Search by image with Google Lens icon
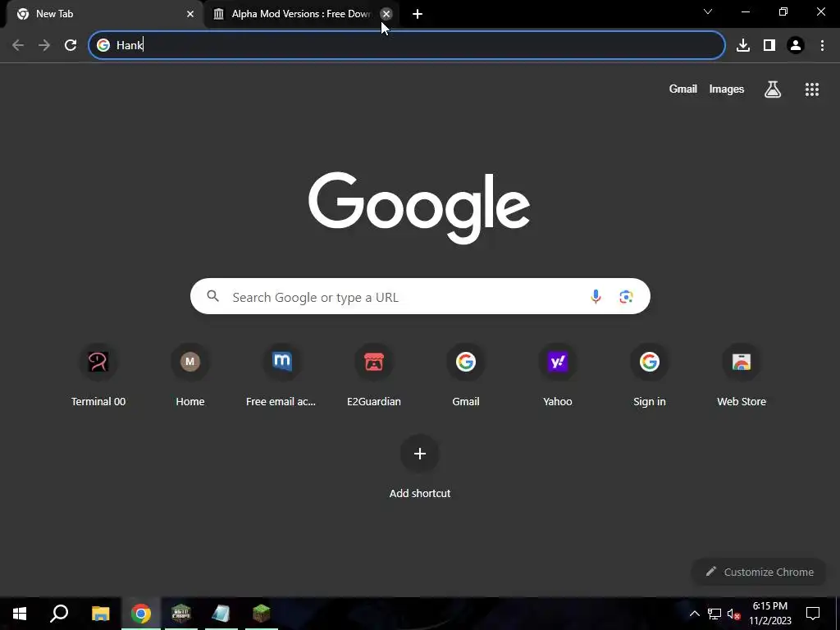Image resolution: width=840 pixels, height=630 pixels. coord(626,296)
